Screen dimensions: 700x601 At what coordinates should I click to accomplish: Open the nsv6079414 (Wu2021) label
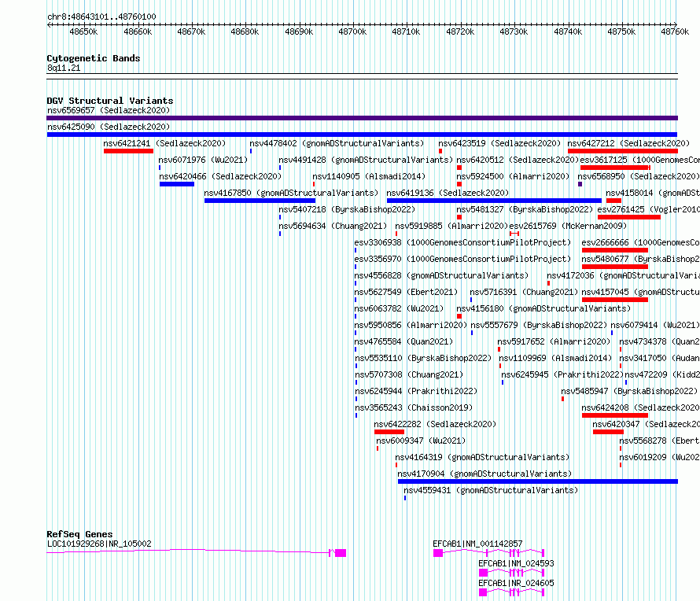(655, 325)
